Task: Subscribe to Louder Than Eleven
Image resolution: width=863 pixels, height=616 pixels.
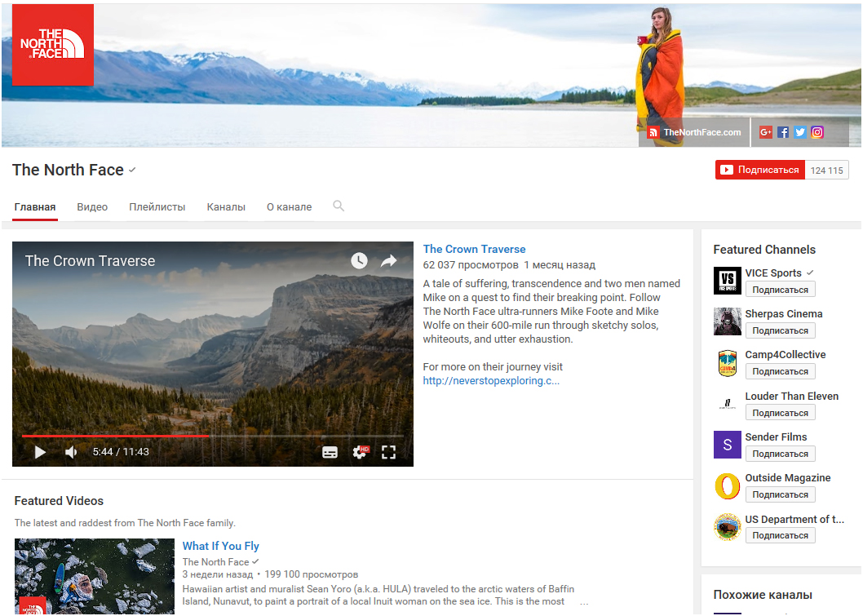Action: [x=780, y=413]
